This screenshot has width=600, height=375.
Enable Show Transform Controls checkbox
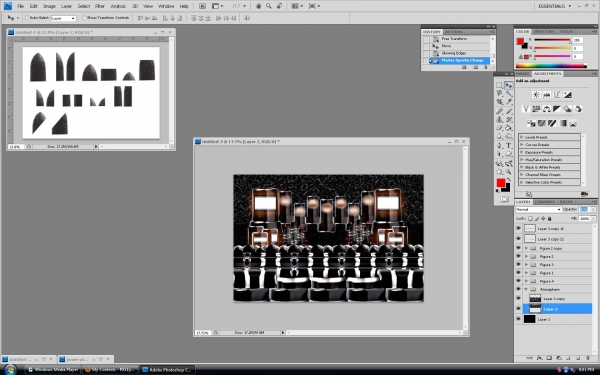[85, 18]
